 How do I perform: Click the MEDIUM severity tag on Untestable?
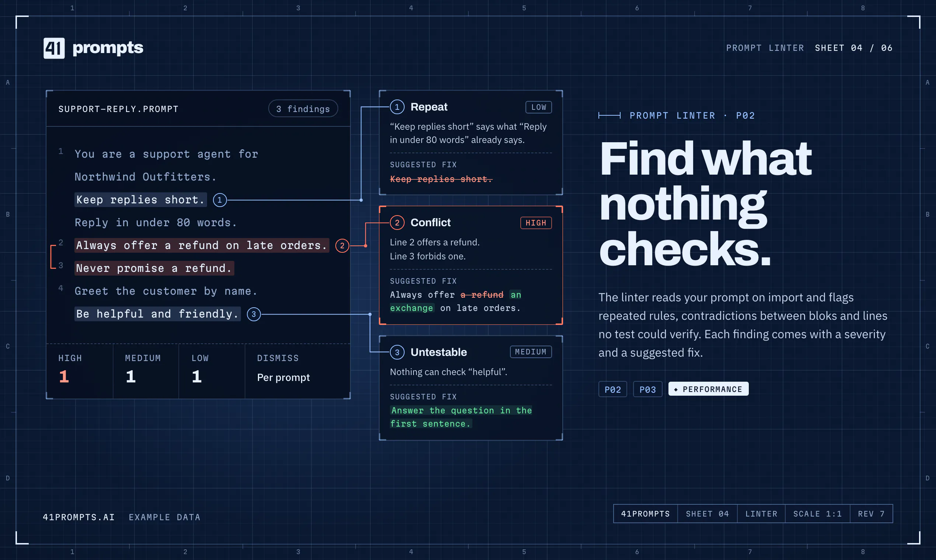point(531,352)
